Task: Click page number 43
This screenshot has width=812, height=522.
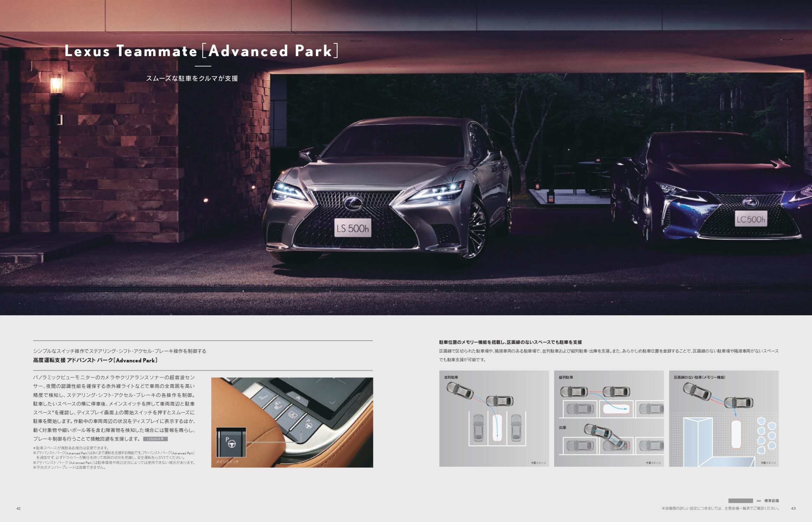Action: coord(793,508)
